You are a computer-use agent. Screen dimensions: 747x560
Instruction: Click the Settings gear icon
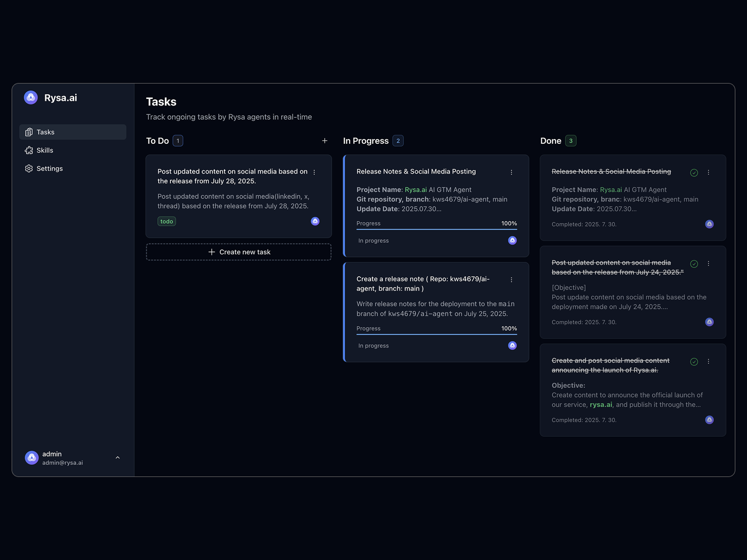[28, 168]
